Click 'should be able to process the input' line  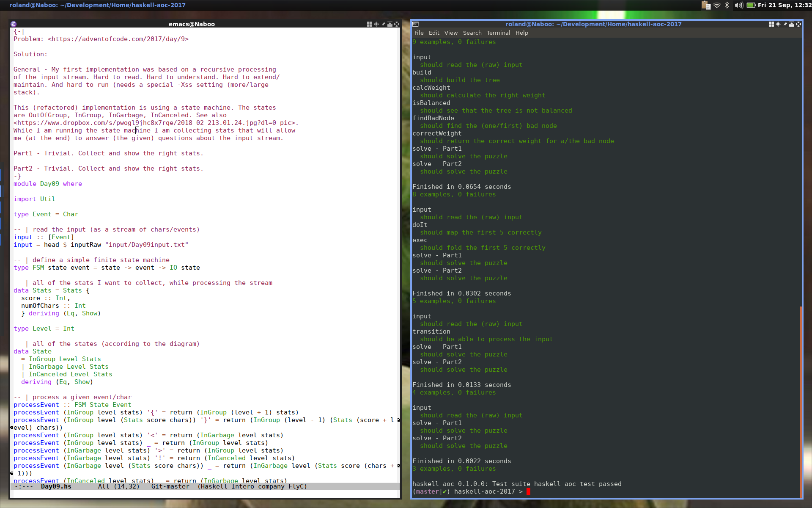click(x=486, y=339)
